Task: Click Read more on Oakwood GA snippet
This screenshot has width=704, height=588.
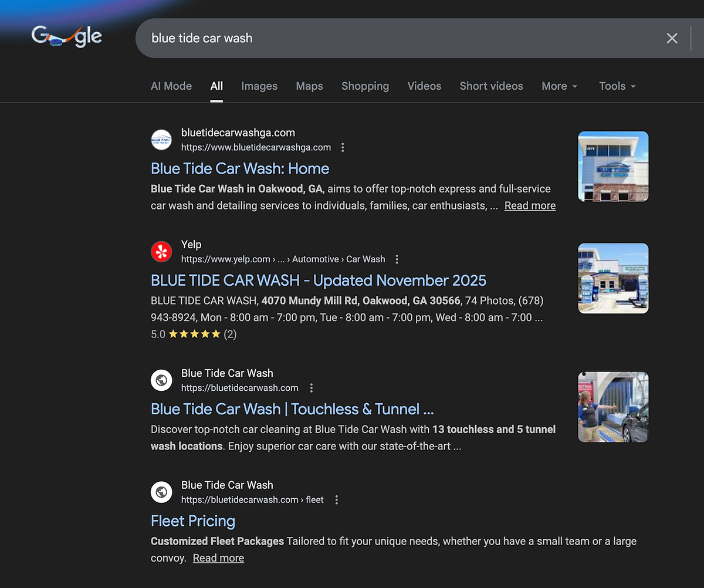Action: pyautogui.click(x=530, y=205)
